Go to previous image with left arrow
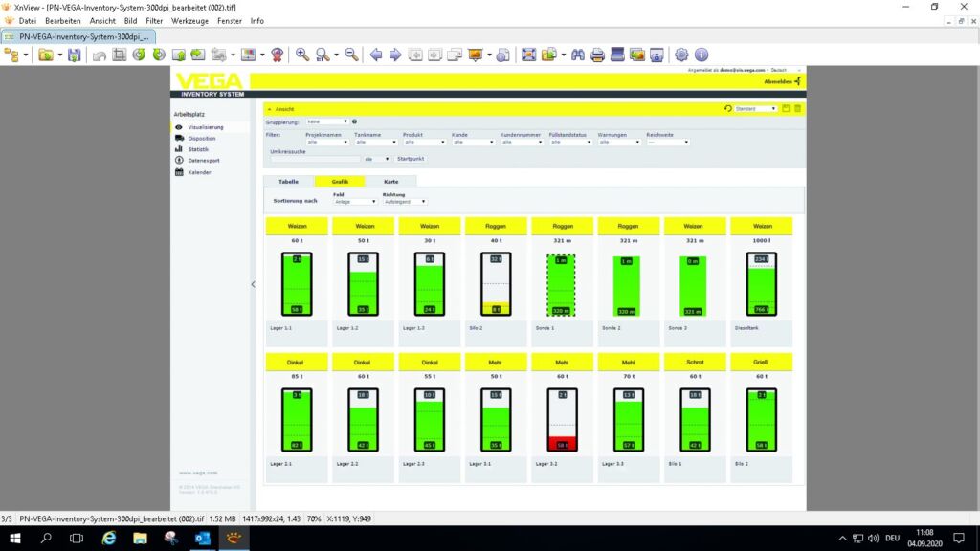The image size is (980, 551). click(x=376, y=55)
